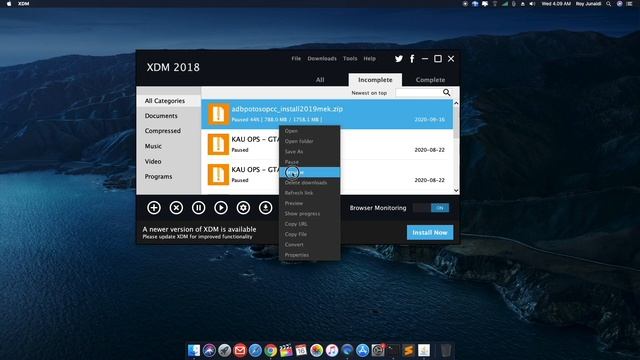
Task: Click the XDM search input field
Action: tap(419, 93)
